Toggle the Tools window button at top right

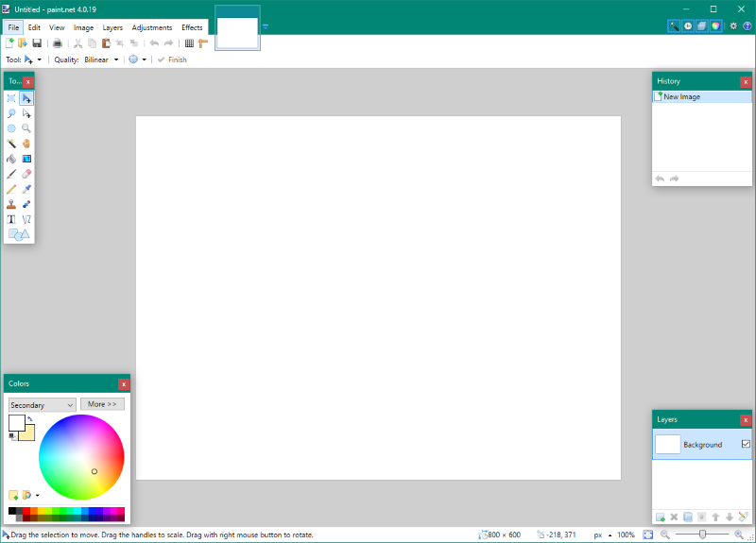click(674, 26)
